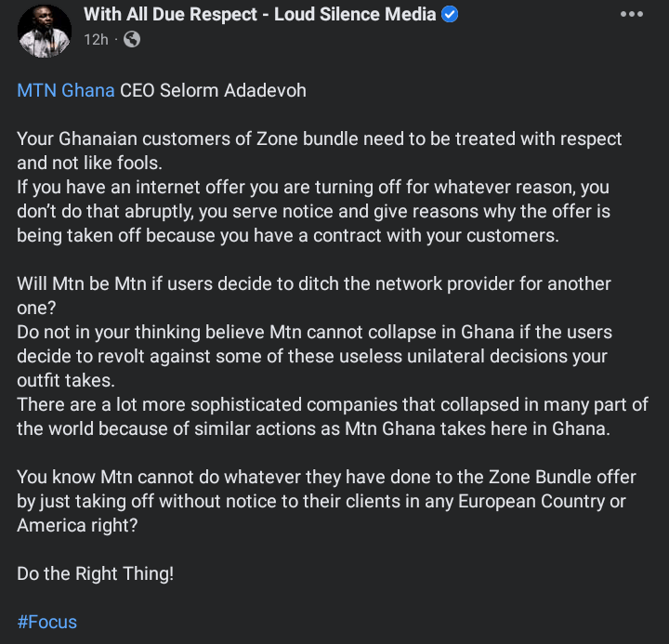Open the post's three-dot options menu

pos(631,16)
